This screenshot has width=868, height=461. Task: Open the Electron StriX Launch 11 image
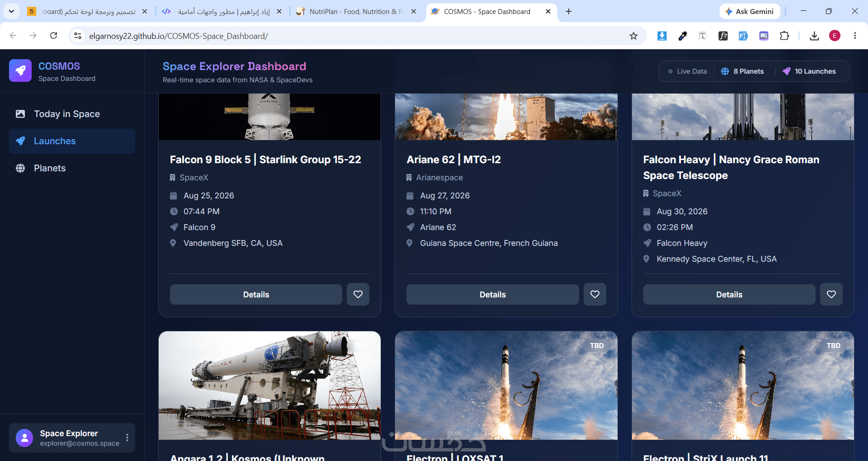click(743, 386)
